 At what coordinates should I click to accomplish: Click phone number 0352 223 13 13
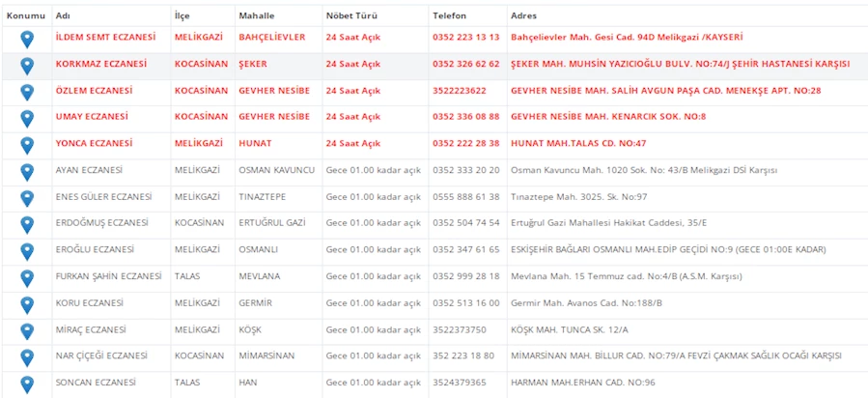click(466, 38)
